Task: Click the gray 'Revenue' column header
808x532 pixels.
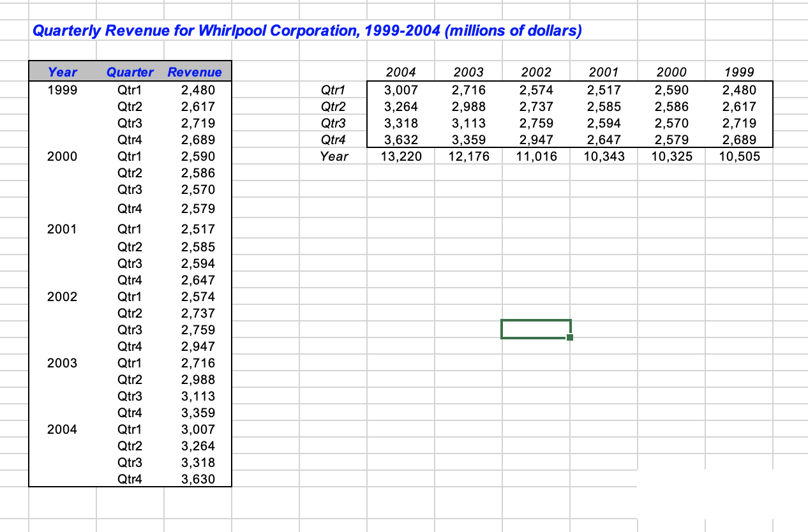Action: (195, 72)
